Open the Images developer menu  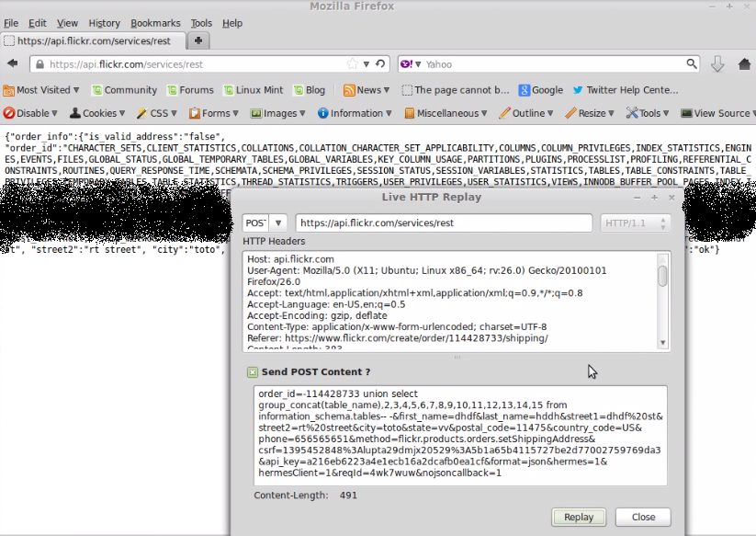[277, 113]
